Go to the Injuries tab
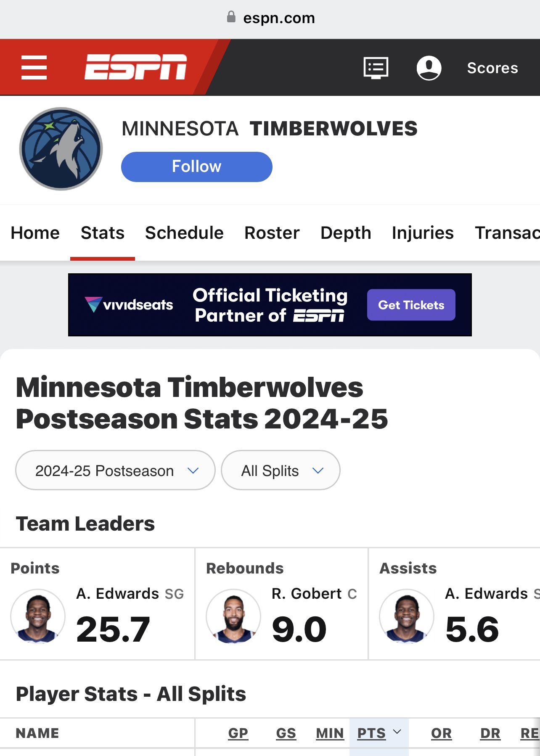540x756 pixels. 423,233
